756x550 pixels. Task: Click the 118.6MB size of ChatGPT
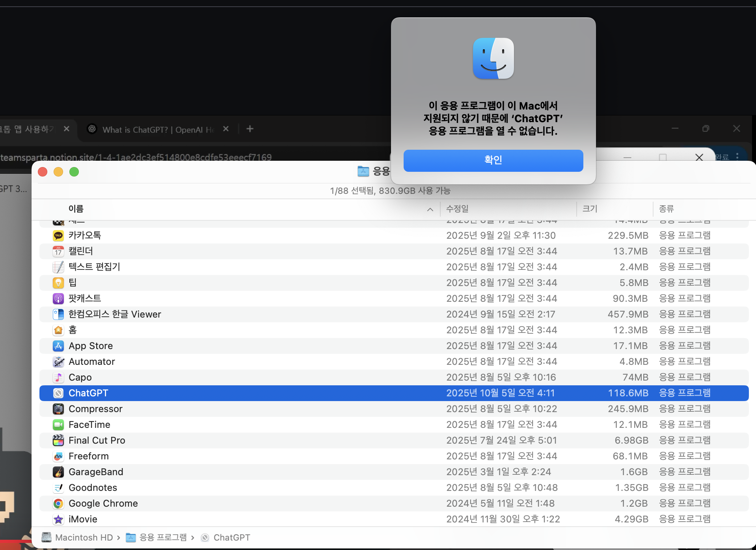pyautogui.click(x=628, y=393)
